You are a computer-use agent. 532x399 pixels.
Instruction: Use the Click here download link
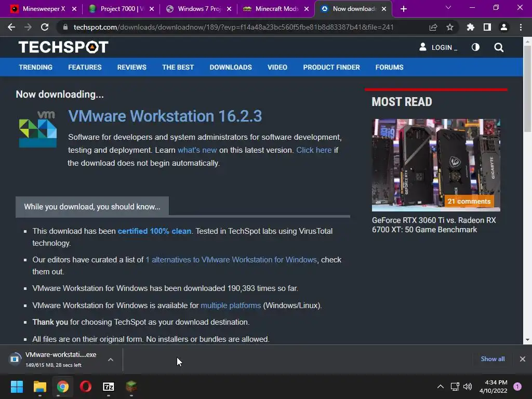[314, 150]
